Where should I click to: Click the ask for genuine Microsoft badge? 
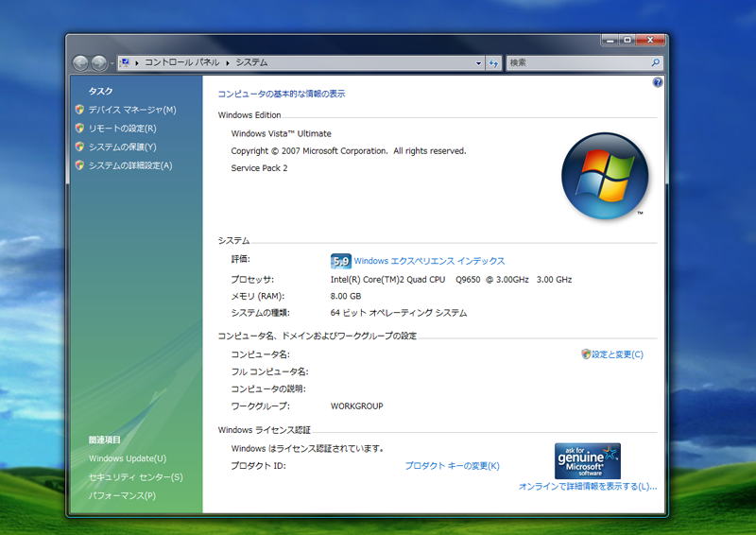[588, 460]
